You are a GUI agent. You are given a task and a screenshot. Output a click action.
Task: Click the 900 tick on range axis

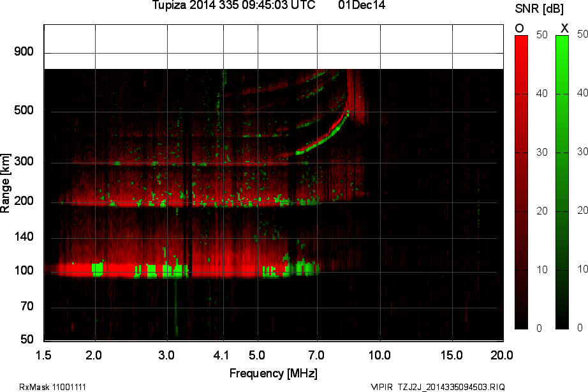click(24, 52)
